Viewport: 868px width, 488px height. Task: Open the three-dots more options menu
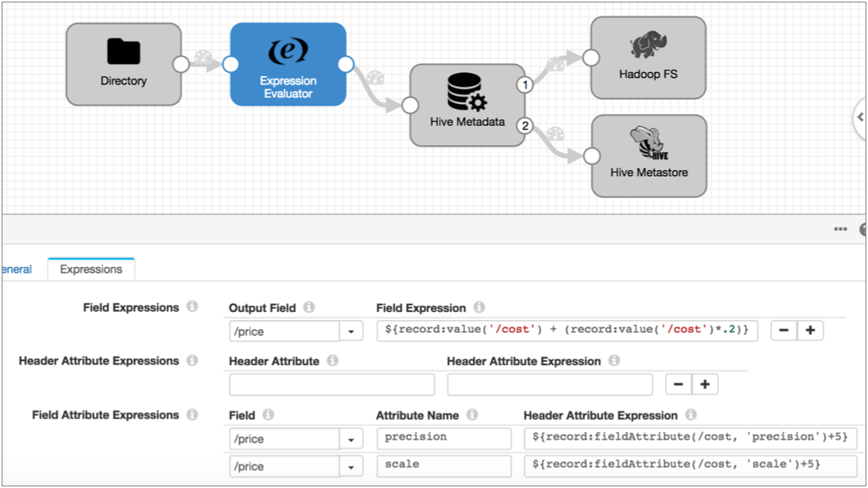point(840,229)
